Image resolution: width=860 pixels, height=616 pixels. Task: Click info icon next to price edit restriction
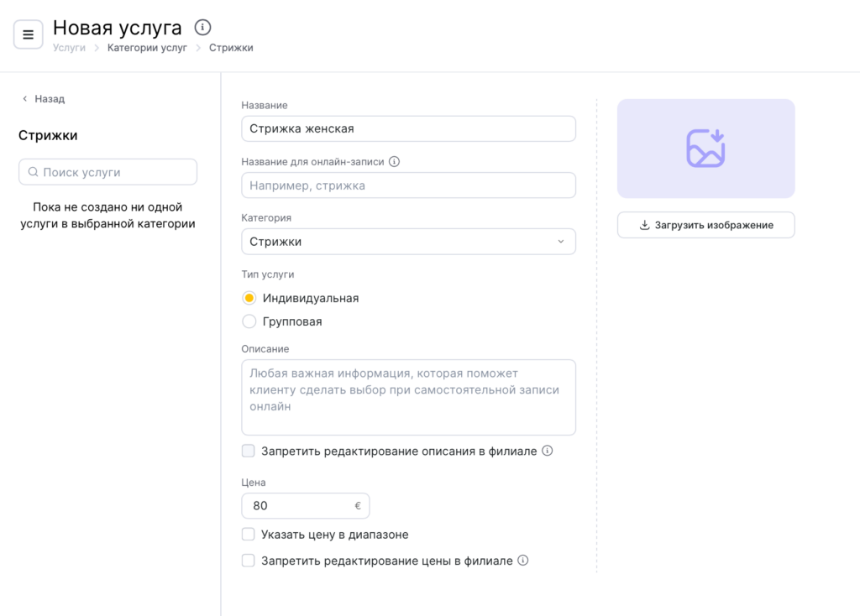523,561
